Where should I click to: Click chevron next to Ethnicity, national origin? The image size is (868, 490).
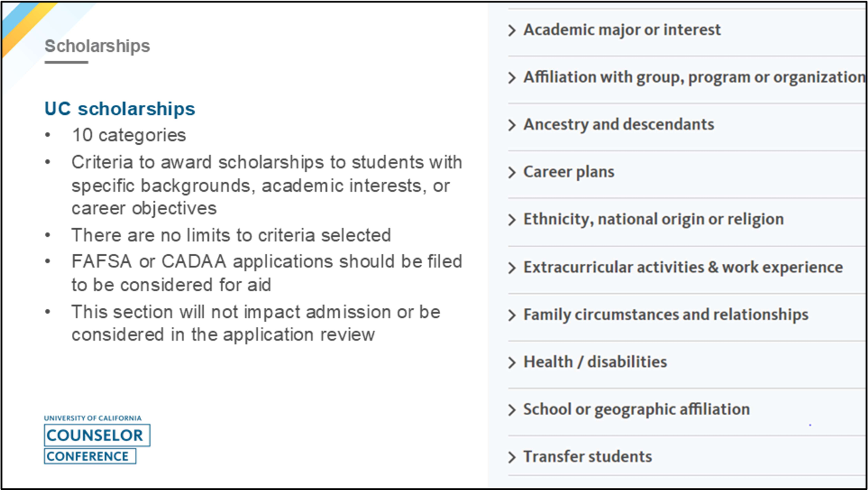(512, 220)
